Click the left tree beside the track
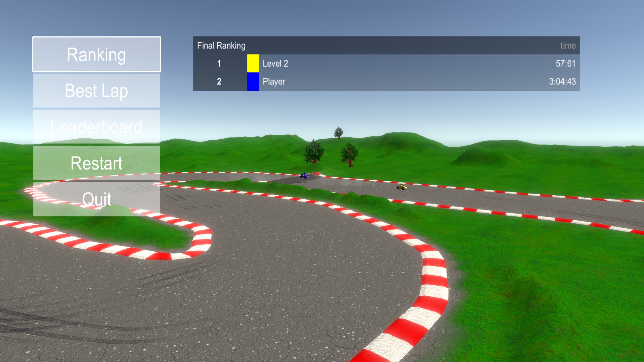Viewport: 644px width, 362px height. 314,152
